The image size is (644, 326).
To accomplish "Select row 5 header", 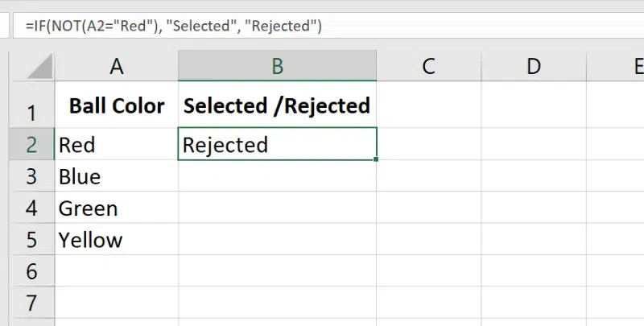I will [31, 240].
